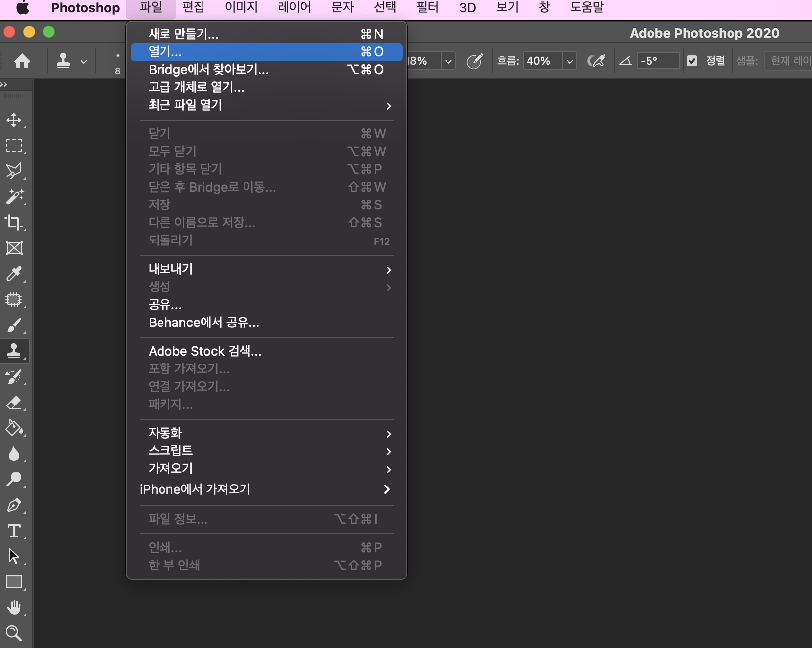Select the Dodge tool
The image size is (812, 648).
pyautogui.click(x=14, y=479)
